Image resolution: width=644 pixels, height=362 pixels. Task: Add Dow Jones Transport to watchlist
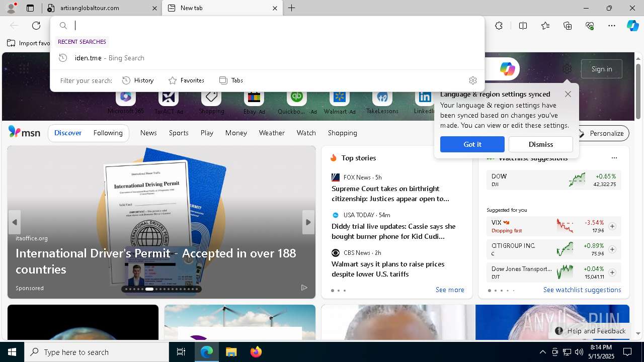(x=612, y=273)
